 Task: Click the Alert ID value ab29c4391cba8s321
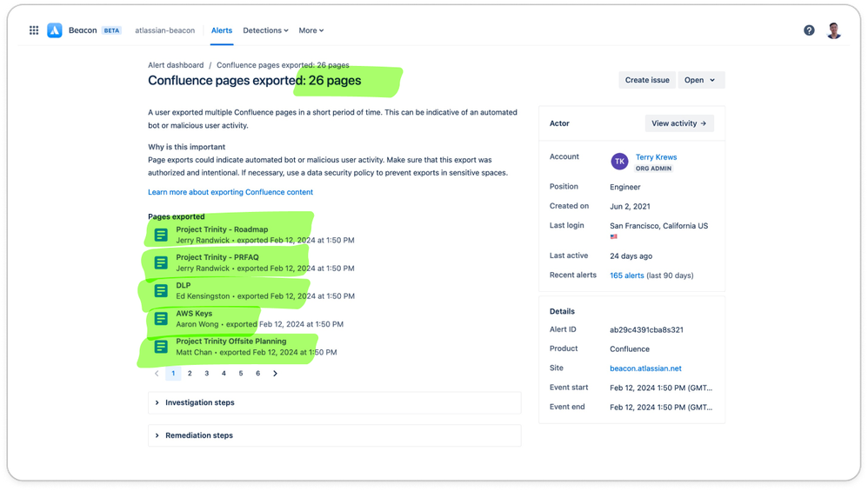click(x=646, y=330)
